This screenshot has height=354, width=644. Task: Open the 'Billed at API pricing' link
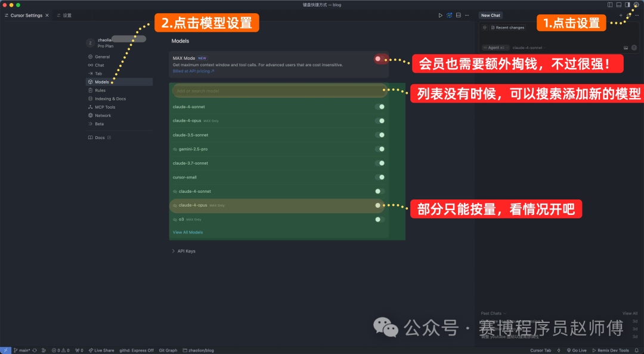click(x=193, y=71)
